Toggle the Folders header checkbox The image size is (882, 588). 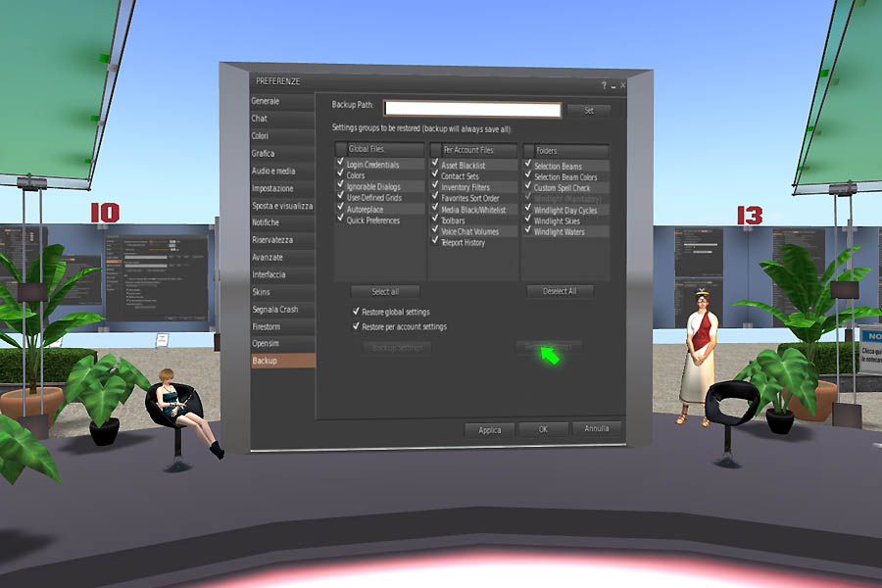click(529, 151)
